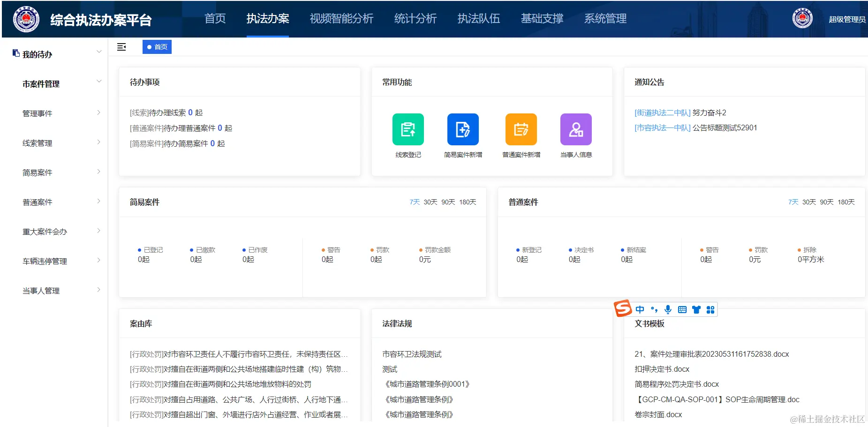Open the soft keyboard from the input bar
Screen dimensions: 868x427
(x=682, y=309)
